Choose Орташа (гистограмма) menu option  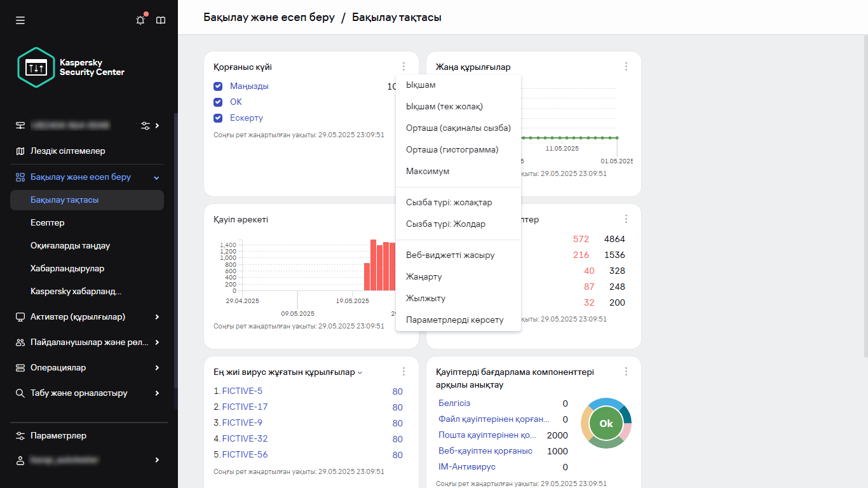452,150
